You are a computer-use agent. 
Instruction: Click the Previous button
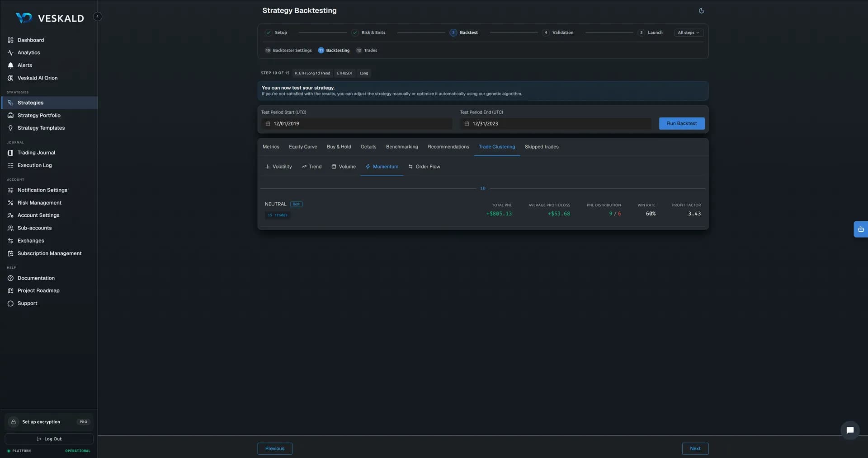pos(275,449)
